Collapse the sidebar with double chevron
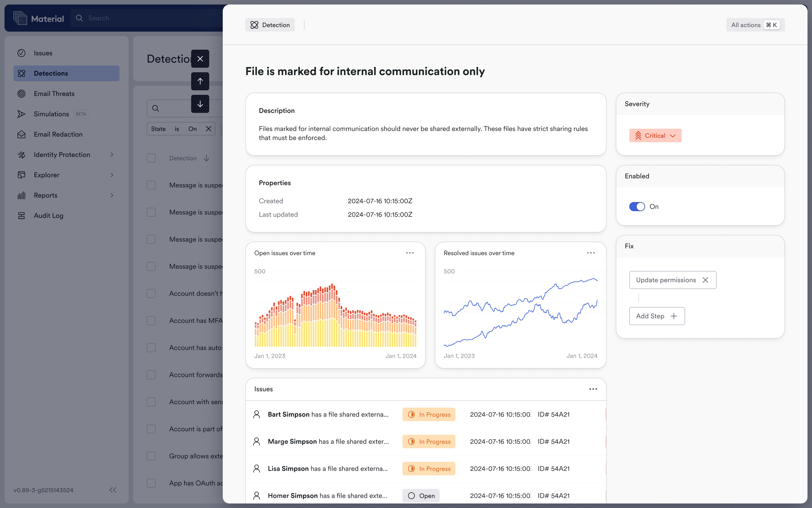 (x=113, y=490)
